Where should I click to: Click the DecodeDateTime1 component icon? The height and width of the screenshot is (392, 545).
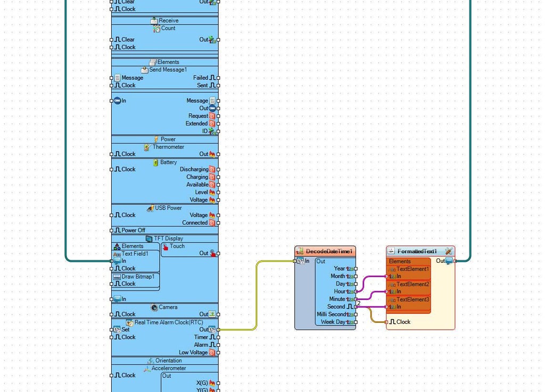pos(299,251)
